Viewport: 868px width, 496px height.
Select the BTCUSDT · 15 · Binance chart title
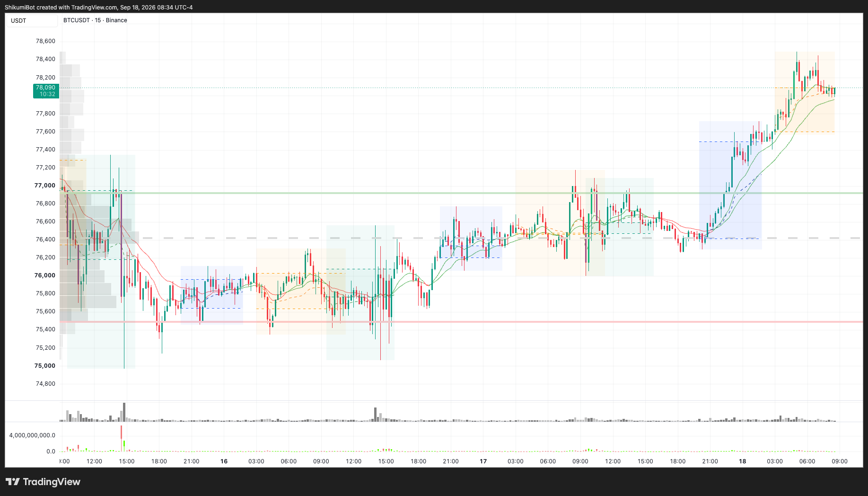pyautogui.click(x=95, y=20)
